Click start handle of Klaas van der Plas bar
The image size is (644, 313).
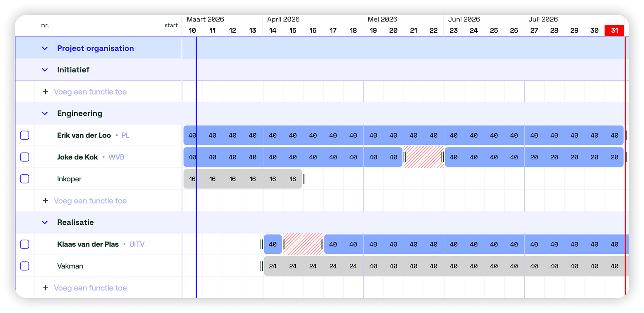[x=262, y=244]
